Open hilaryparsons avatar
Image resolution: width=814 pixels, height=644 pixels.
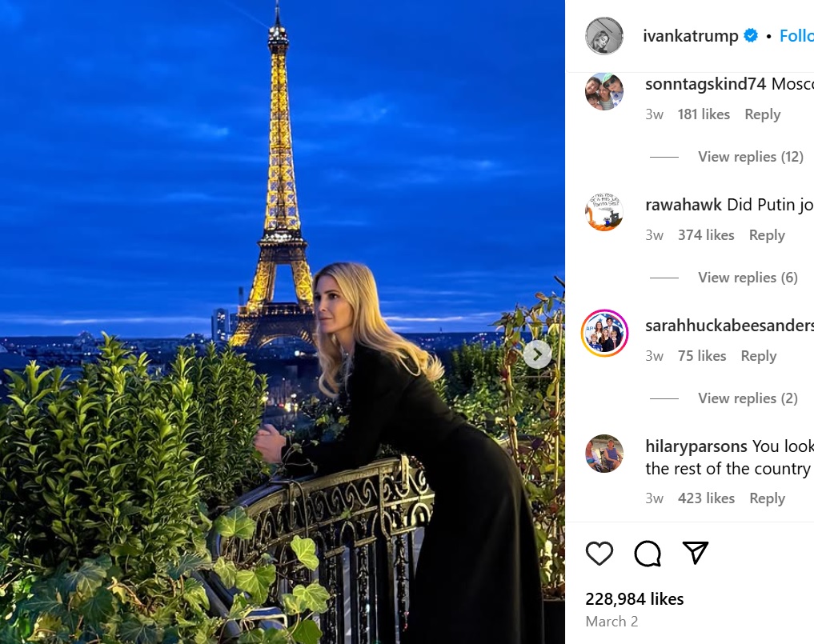coord(604,454)
